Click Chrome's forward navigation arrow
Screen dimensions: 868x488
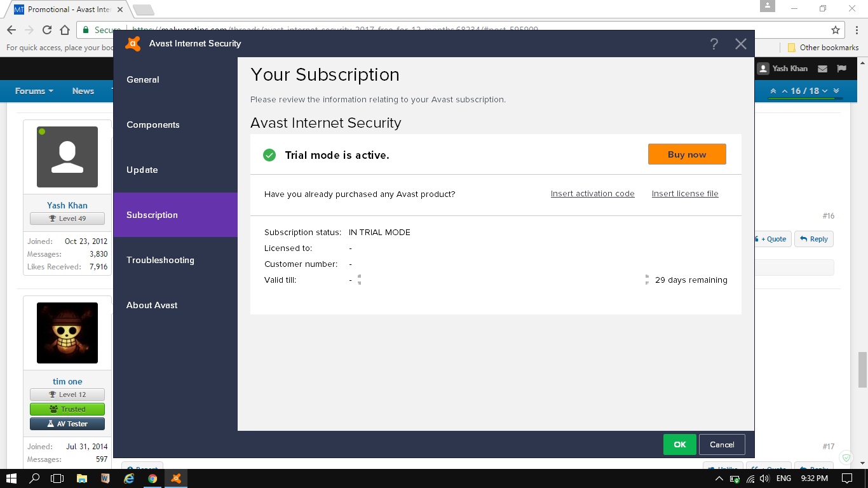pos(29,30)
